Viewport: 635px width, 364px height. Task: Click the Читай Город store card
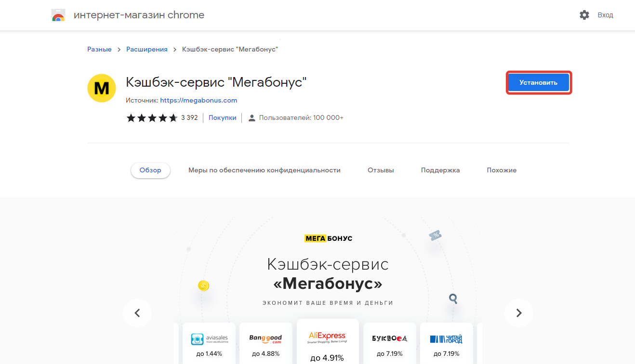pyautogui.click(x=446, y=343)
